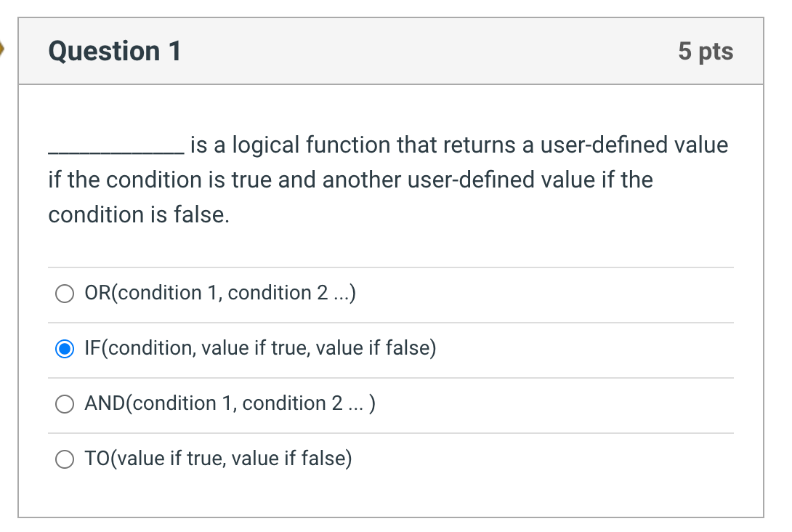Viewport: 792px width, 532px height.
Task: Click the currently selected IF option indicator
Action: pyautogui.click(x=65, y=349)
